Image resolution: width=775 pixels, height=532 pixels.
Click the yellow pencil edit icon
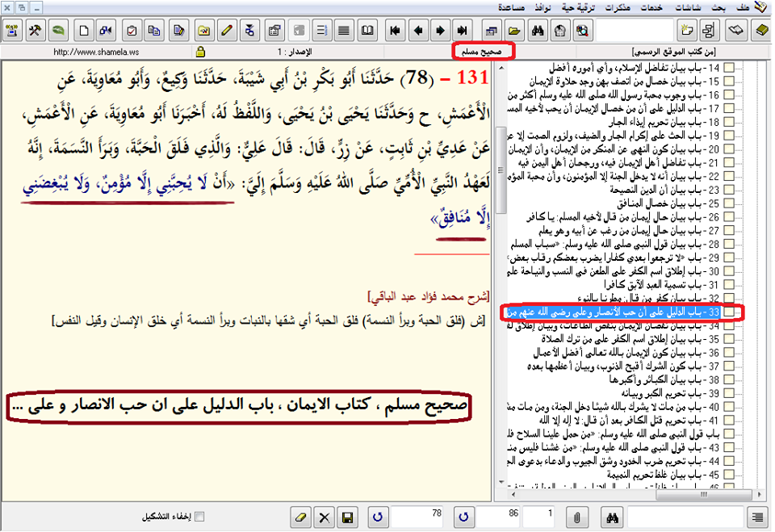[227, 31]
